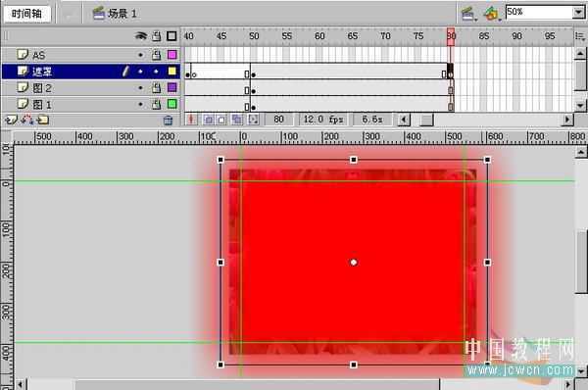Screen dimensions: 588x390
Task: Click the 时间轴 timeline tab
Action: 26,14
